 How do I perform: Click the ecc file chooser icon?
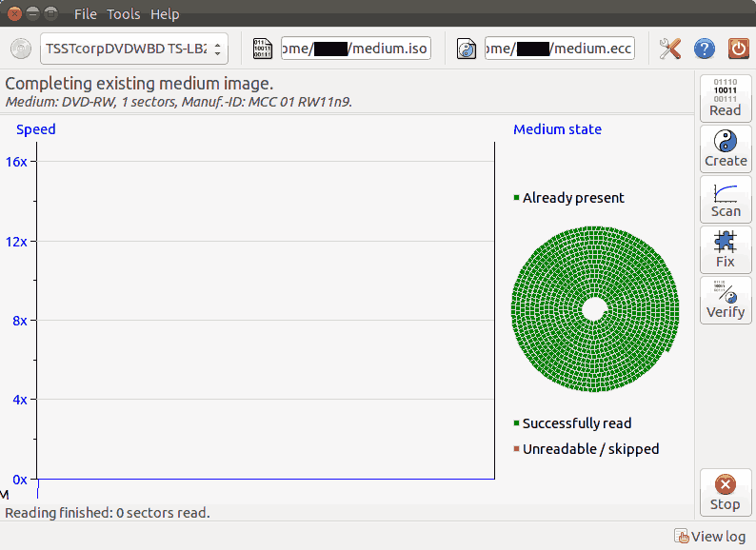(x=466, y=49)
